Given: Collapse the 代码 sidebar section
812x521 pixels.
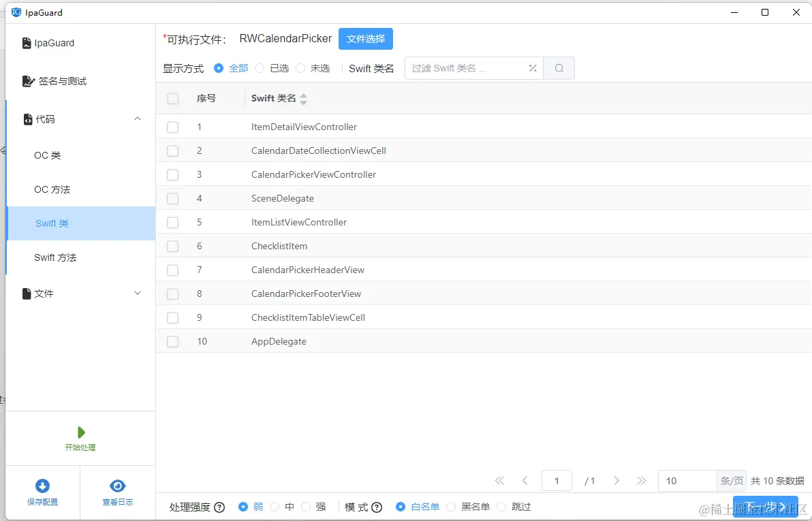Looking at the screenshot, I should (x=138, y=119).
